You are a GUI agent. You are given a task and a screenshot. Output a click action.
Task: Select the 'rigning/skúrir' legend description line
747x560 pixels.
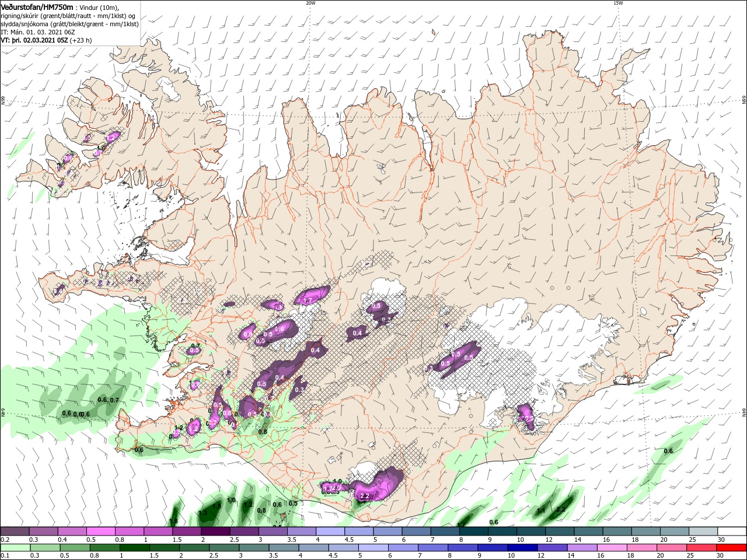(x=68, y=16)
